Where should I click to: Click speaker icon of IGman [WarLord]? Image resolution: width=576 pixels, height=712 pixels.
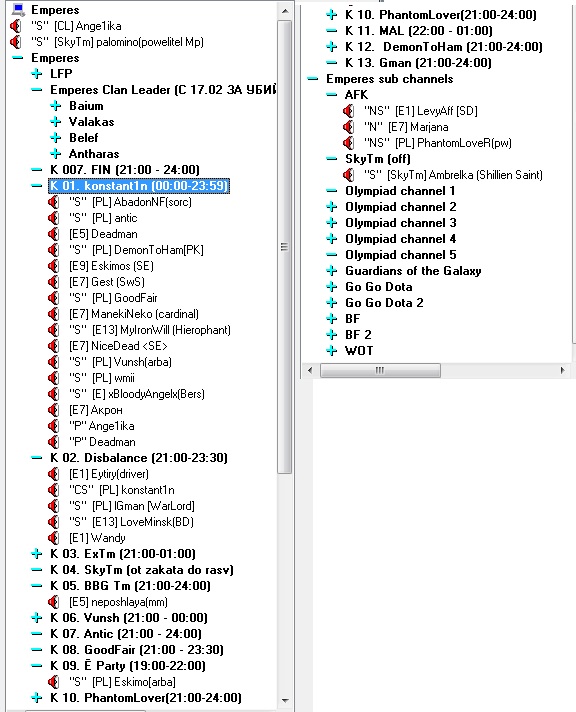pos(54,506)
